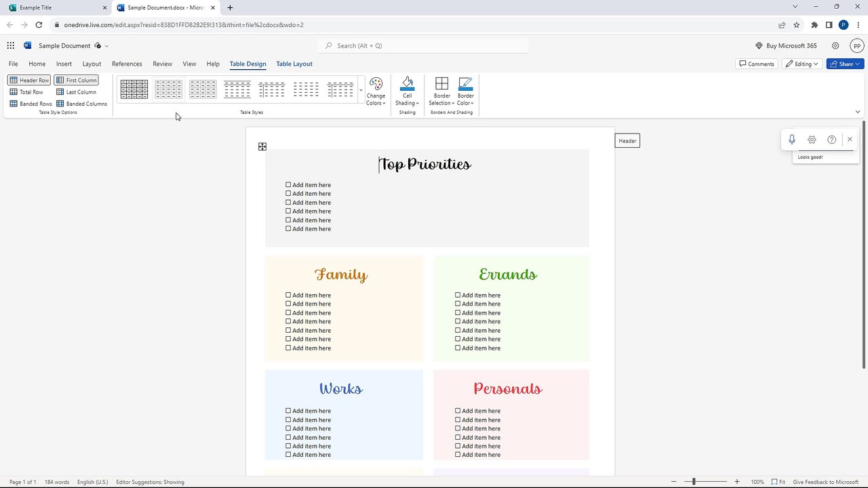Screen dimensions: 868x488
Task: Click the 100% zoom level
Action: (757, 482)
